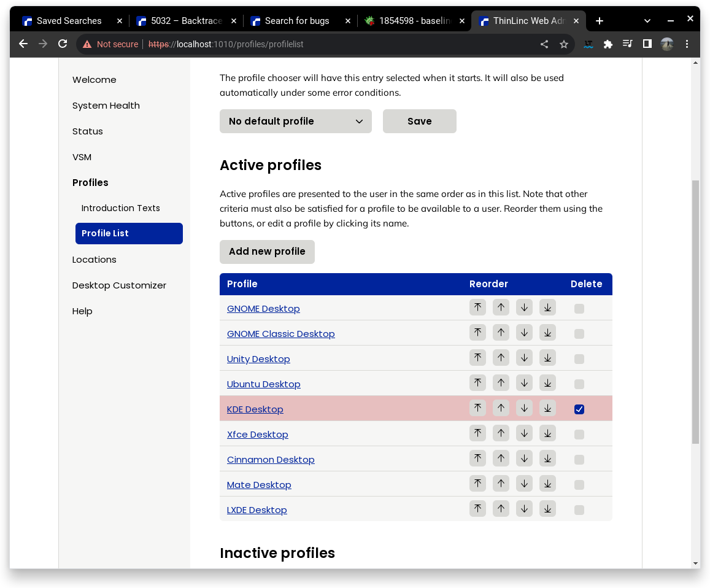The height and width of the screenshot is (588, 710).
Task: Check Delete box for GNOME Desktop
Action: (x=579, y=309)
